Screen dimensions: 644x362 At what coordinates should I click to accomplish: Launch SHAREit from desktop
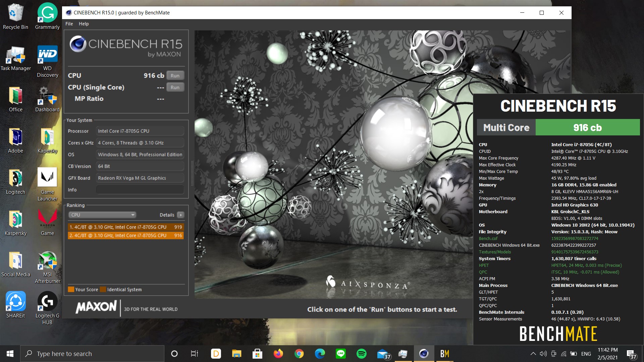click(15, 305)
